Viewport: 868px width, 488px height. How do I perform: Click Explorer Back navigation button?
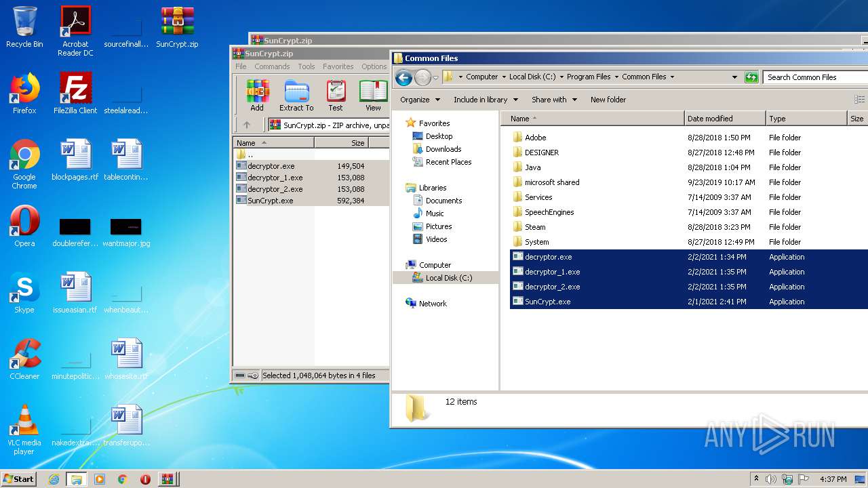(403, 77)
